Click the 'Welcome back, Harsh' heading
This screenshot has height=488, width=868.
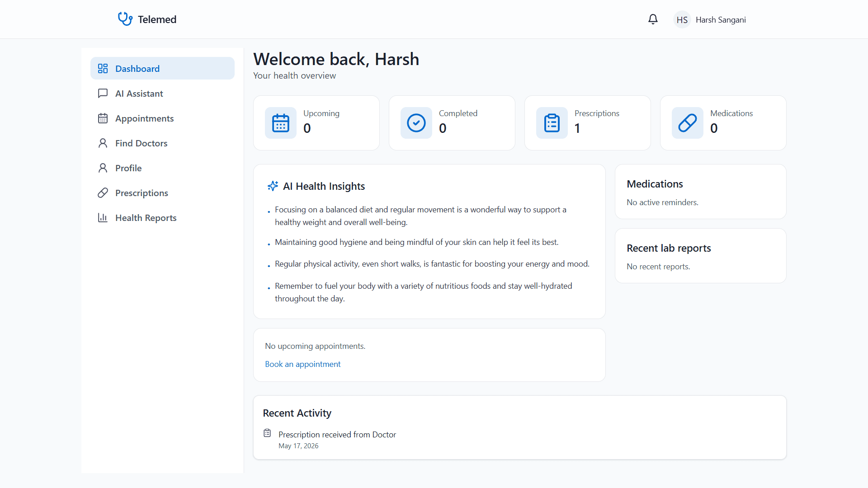[336, 59]
